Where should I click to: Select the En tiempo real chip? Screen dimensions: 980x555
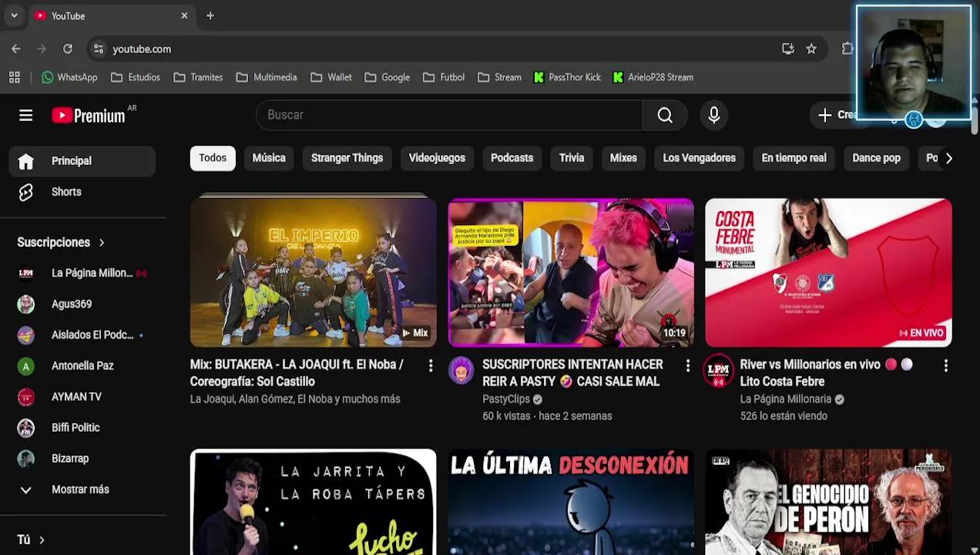pyautogui.click(x=794, y=158)
